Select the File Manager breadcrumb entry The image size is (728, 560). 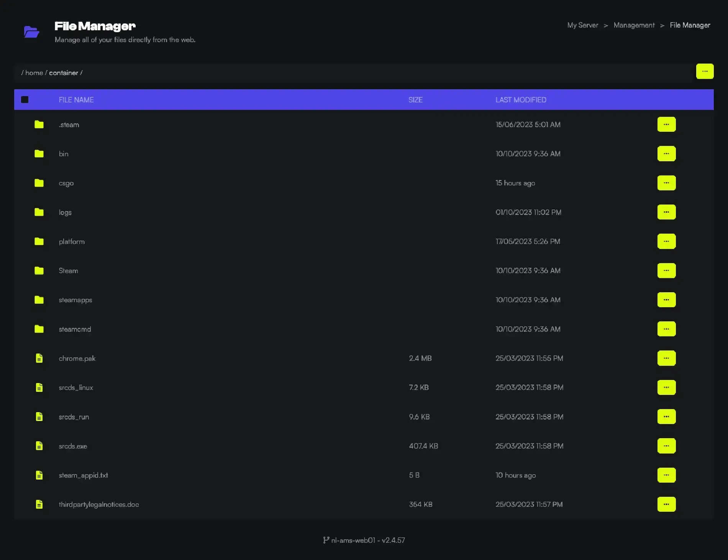690,25
